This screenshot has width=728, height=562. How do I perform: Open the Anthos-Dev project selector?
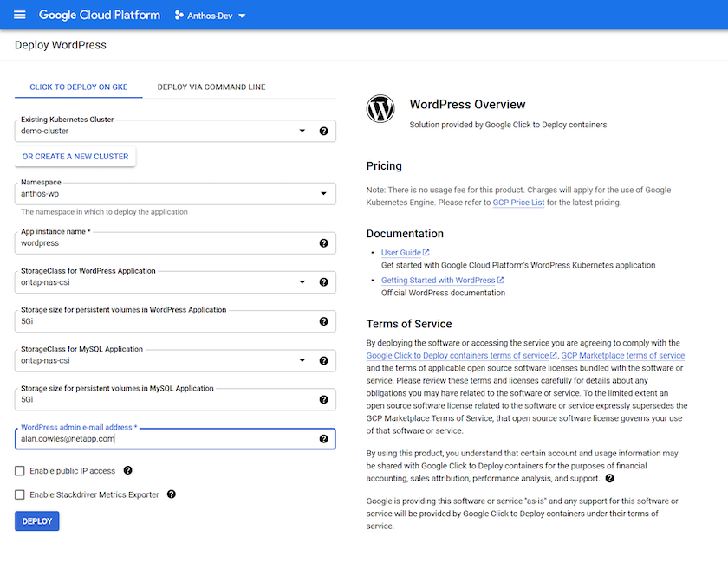tap(211, 16)
